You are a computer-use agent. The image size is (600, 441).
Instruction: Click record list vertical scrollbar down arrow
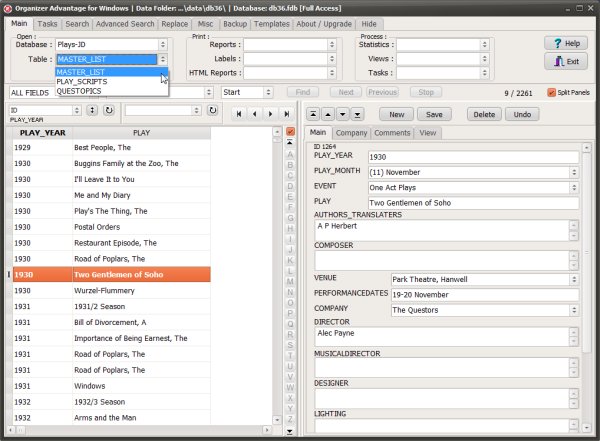pyautogui.click(x=277, y=420)
